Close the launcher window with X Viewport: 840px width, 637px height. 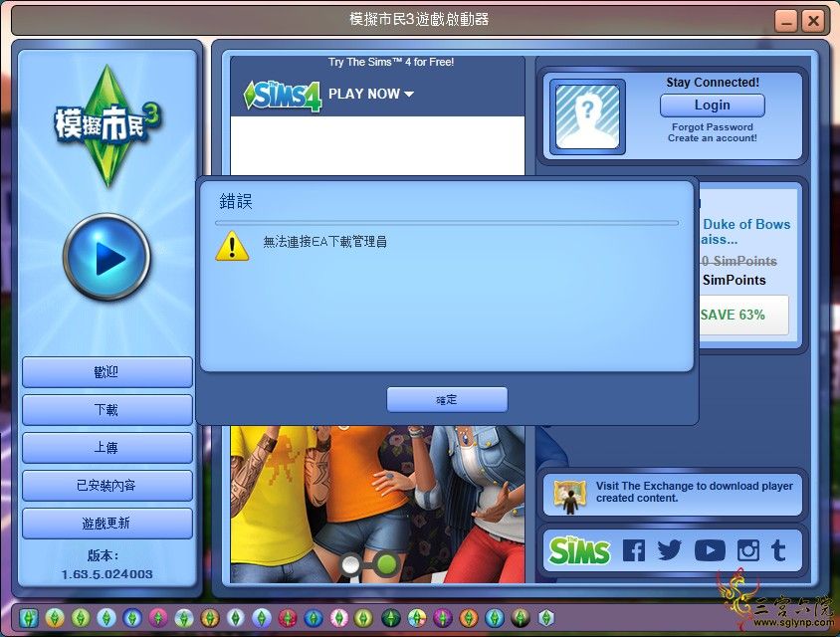pyautogui.click(x=813, y=22)
